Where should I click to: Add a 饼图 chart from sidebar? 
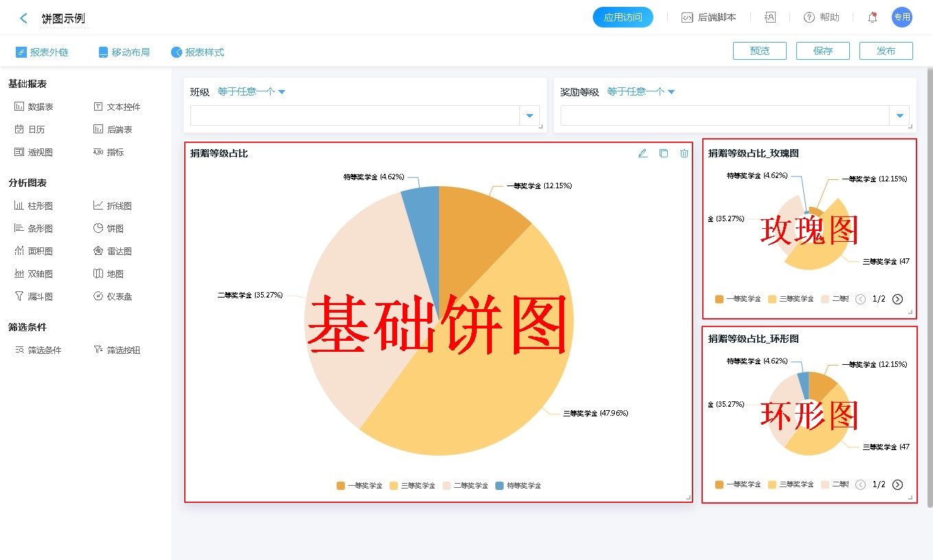point(108,228)
